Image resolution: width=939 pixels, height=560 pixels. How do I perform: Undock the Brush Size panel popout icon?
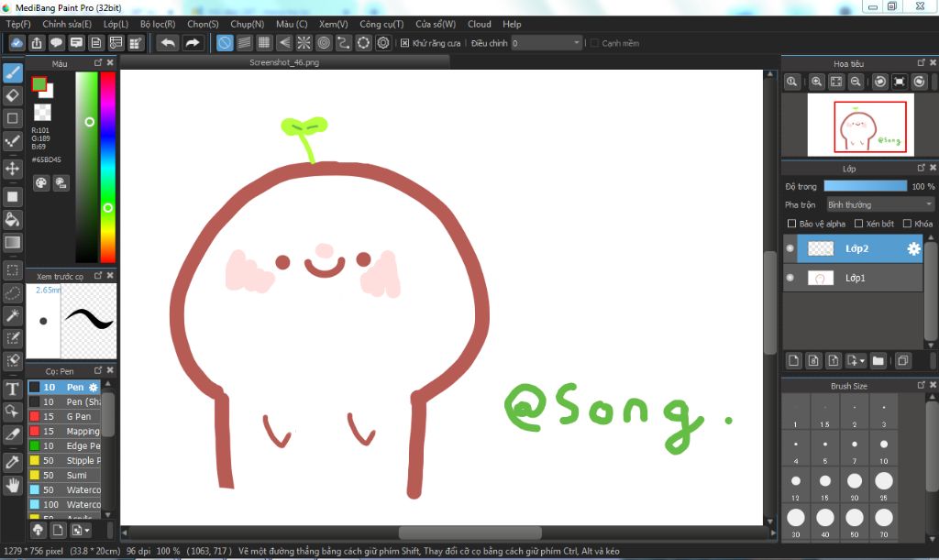pos(921,385)
